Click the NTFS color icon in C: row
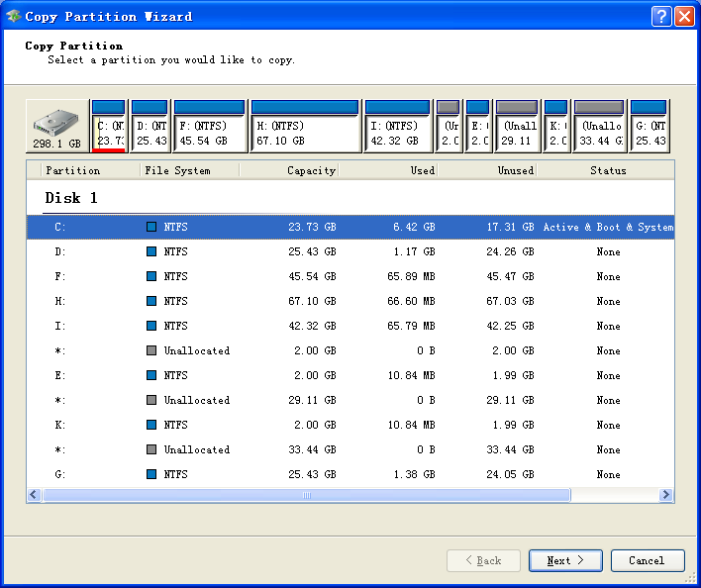The width and height of the screenshot is (701, 588). pos(151,227)
